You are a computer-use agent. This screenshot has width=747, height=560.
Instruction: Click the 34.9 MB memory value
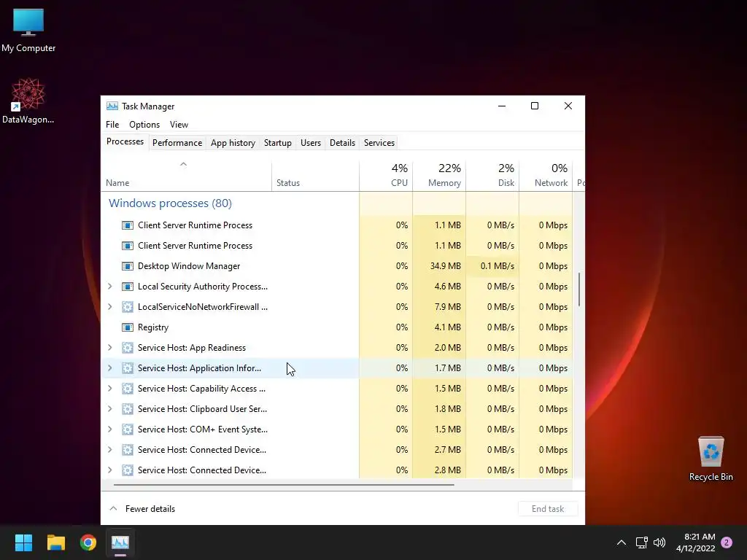tap(446, 266)
